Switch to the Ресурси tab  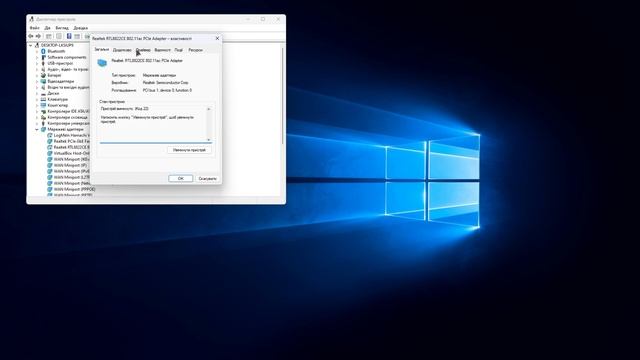tap(196, 50)
